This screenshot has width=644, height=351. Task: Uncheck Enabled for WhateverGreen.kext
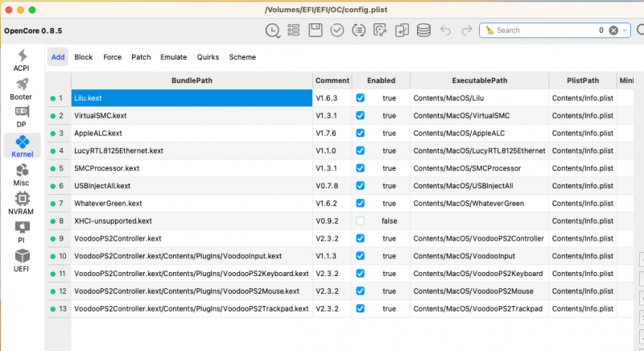361,204
